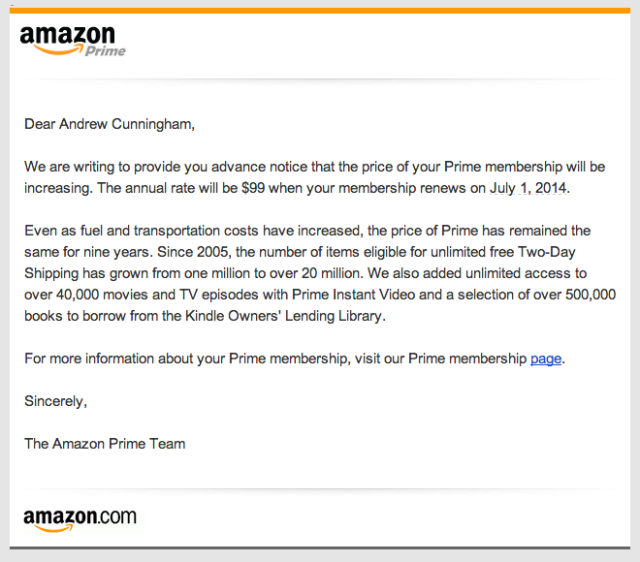Click the Prime Instant Video phrase
Image resolution: width=640 pixels, height=562 pixels.
353,295
